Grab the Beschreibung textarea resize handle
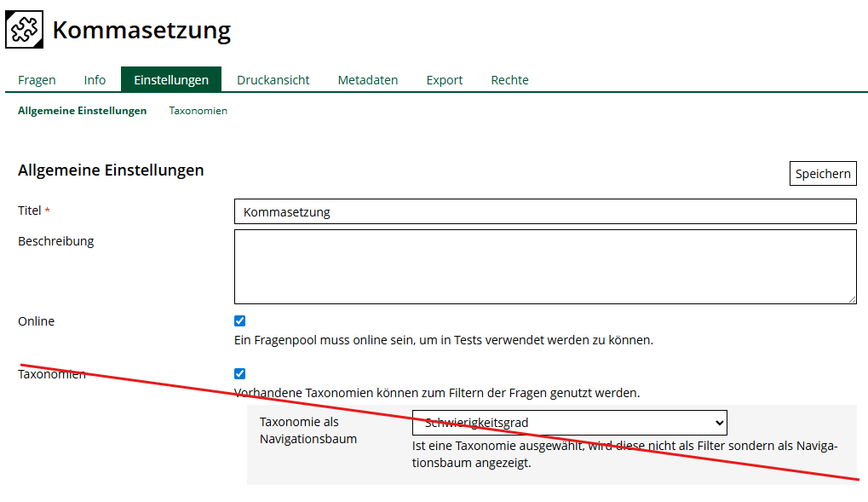 point(851,298)
